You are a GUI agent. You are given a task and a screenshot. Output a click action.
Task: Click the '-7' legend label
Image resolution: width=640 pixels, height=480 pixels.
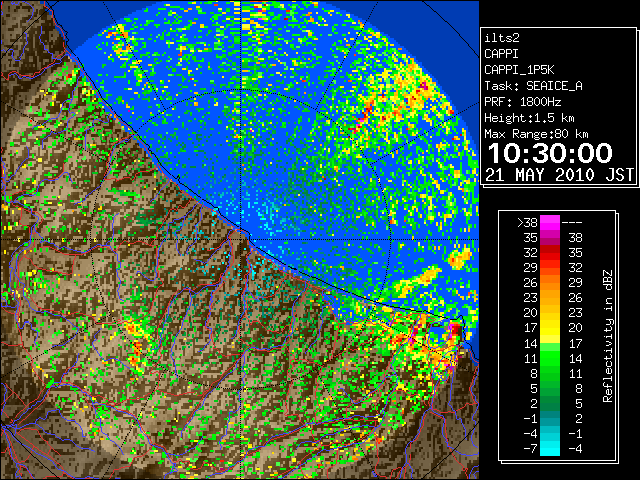pos(530,449)
